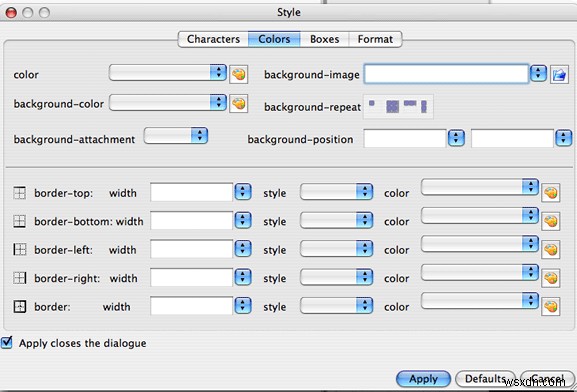This screenshot has height=392, width=577.
Task: Select the Colors tab
Action: pos(274,39)
